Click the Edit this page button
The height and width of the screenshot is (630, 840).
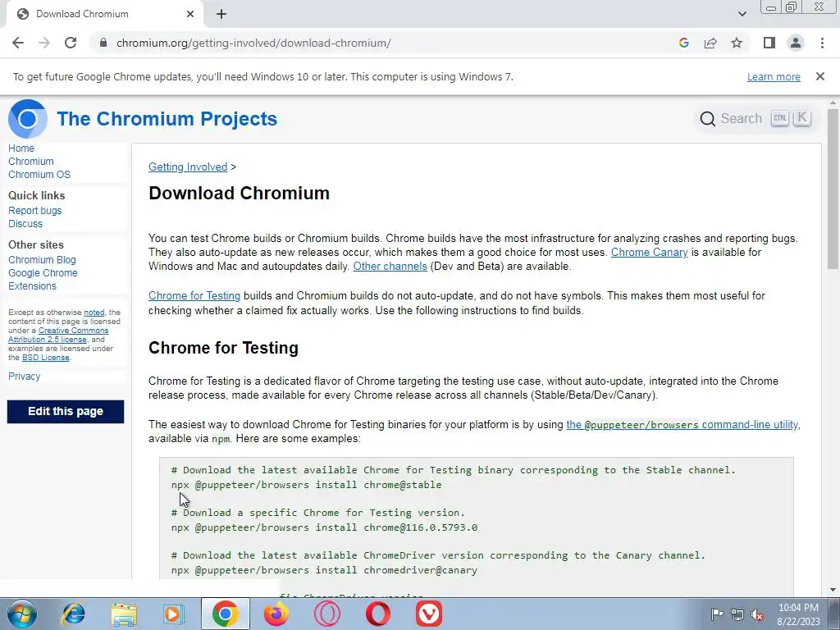coord(66,412)
